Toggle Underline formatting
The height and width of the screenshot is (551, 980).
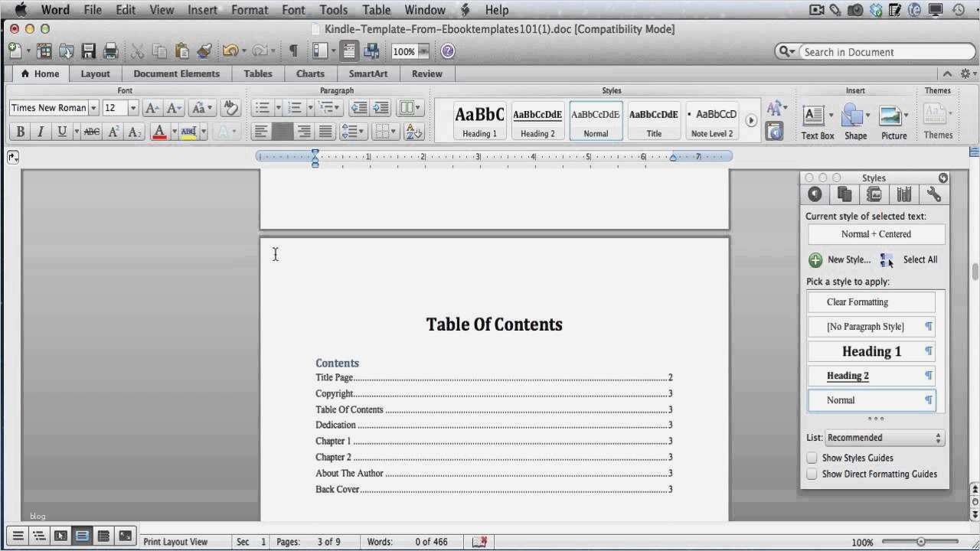(x=62, y=132)
